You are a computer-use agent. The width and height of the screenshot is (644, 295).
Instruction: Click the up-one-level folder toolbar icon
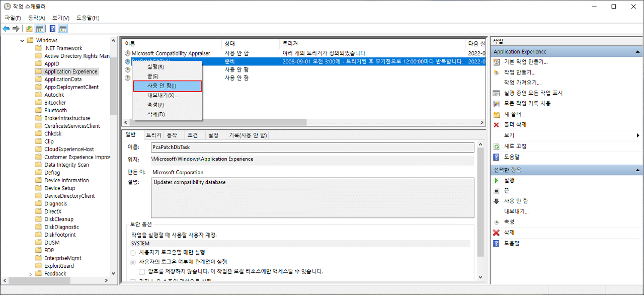tap(30, 29)
